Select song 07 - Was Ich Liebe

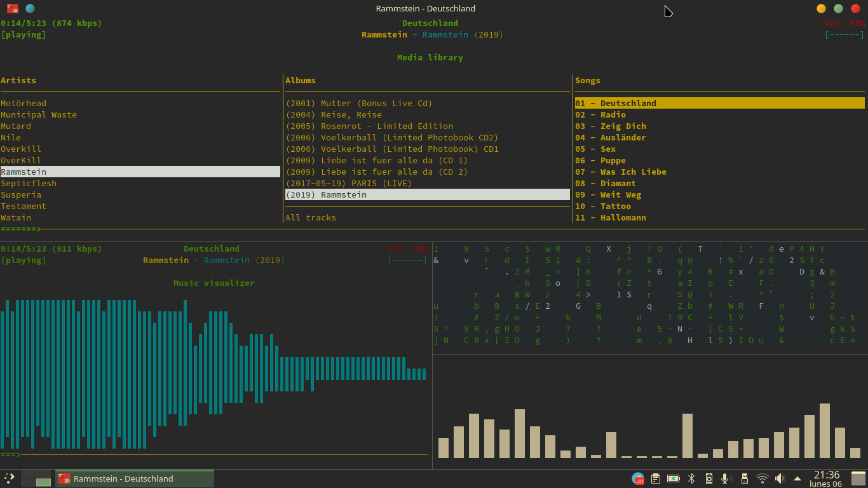(621, 172)
